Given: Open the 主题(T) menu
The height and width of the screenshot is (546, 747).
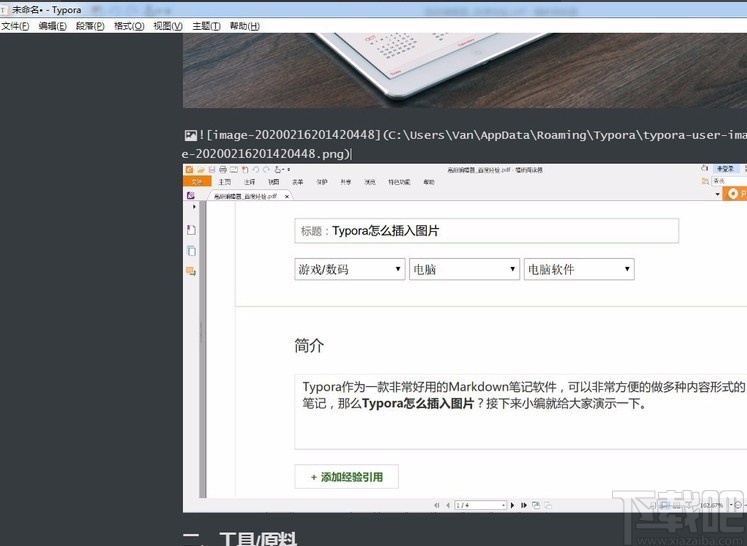Looking at the screenshot, I should [x=206, y=26].
